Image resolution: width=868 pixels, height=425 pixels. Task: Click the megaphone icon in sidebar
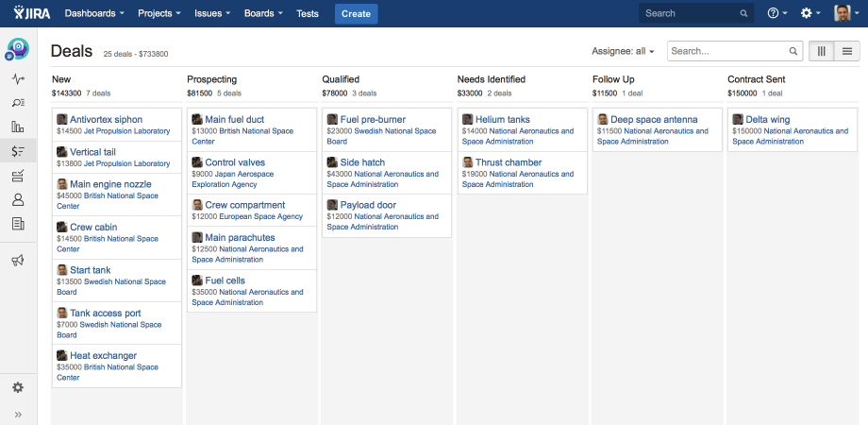(18, 261)
